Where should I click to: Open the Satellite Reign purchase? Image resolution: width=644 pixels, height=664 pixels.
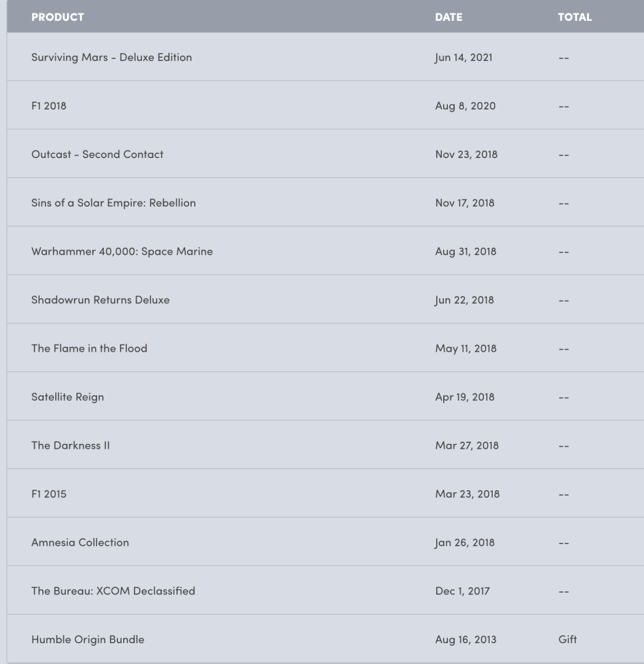click(68, 397)
